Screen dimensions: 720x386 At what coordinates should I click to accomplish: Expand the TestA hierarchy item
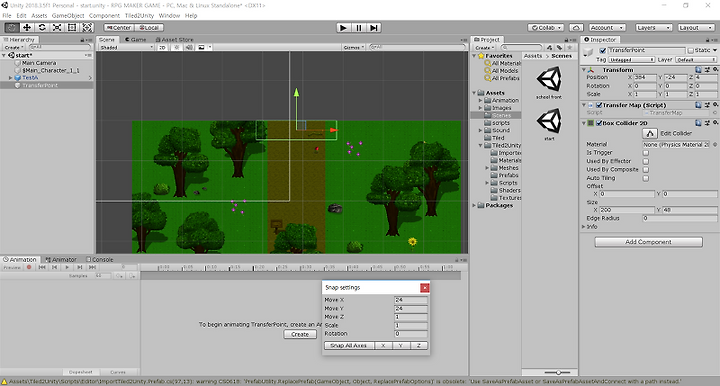click(x=11, y=78)
